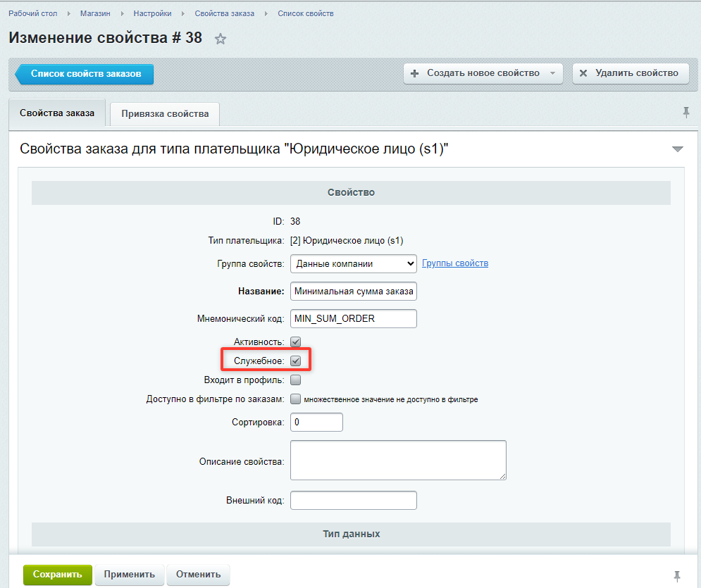Open Группа свойств dropdown Данные компании

click(x=353, y=263)
